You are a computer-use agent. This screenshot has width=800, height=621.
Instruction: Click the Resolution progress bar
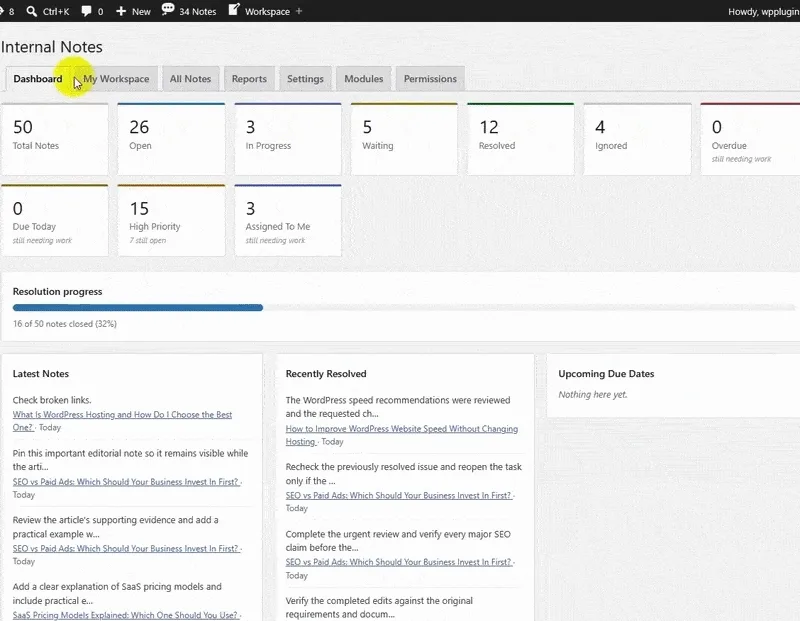point(404,308)
